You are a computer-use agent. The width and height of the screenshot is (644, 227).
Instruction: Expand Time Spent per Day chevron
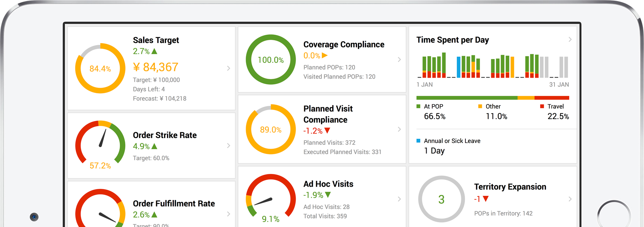click(570, 40)
